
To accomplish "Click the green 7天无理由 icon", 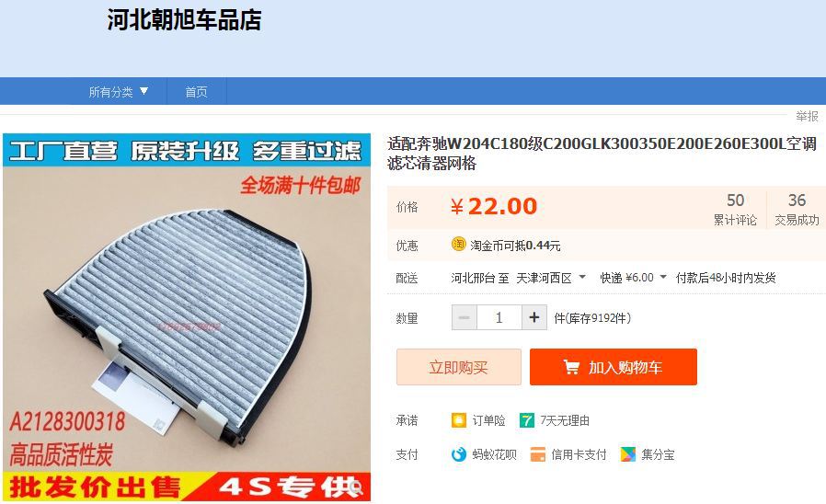I will tap(527, 420).
